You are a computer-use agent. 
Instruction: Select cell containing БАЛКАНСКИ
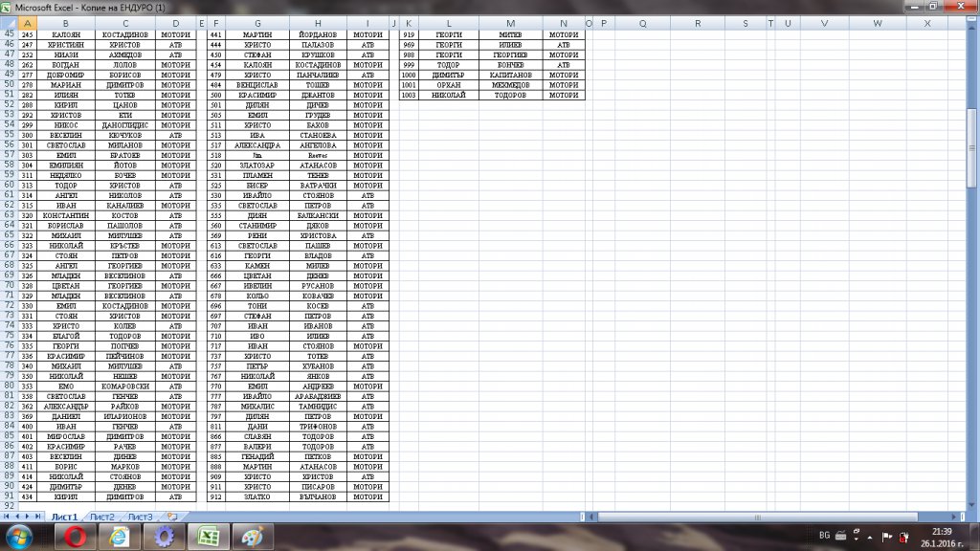click(x=318, y=215)
